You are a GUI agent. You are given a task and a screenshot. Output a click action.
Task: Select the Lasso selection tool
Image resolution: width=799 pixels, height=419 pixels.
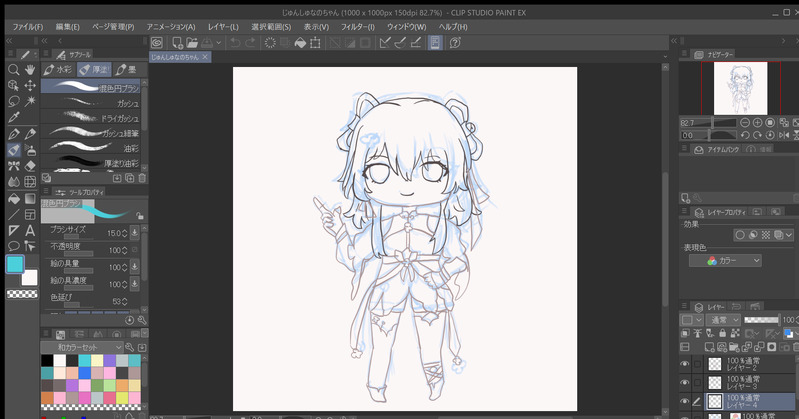coord(14,101)
